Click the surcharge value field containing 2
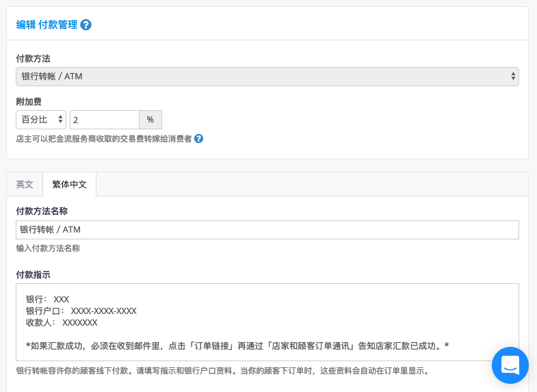This screenshot has width=537, height=392. (x=105, y=120)
